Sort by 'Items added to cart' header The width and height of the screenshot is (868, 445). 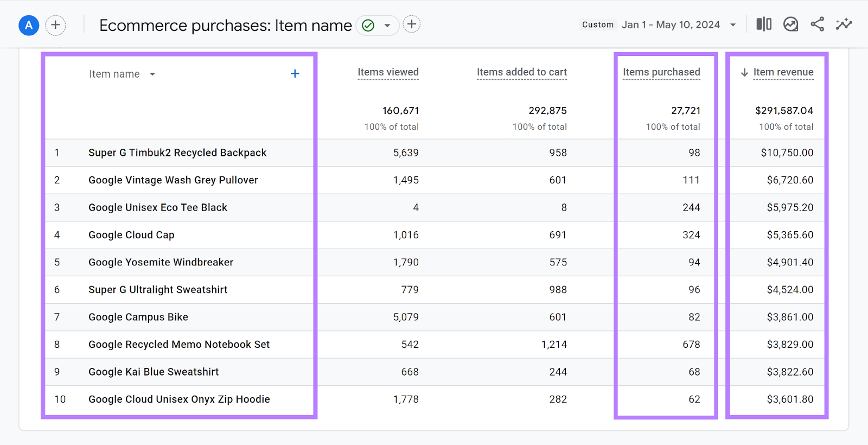[x=522, y=72]
